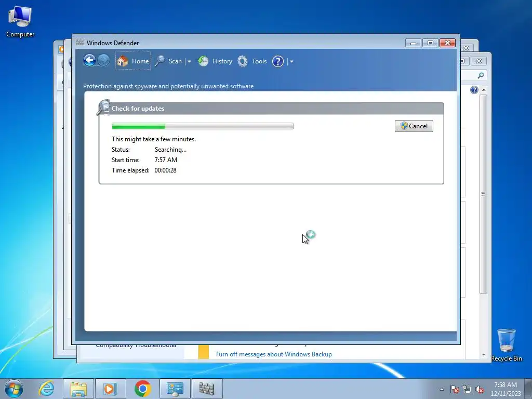Open the History page in Defender
The width and height of the screenshot is (532, 399).
(x=215, y=61)
